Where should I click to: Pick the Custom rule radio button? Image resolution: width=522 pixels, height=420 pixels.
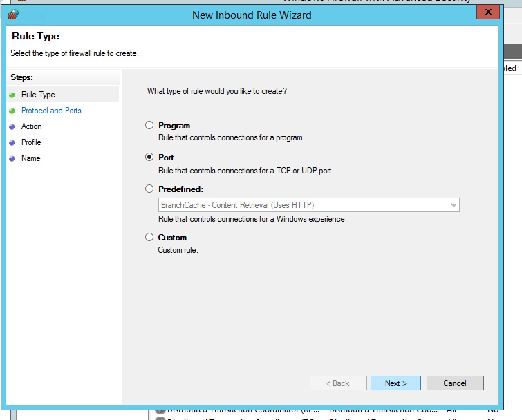[149, 237]
